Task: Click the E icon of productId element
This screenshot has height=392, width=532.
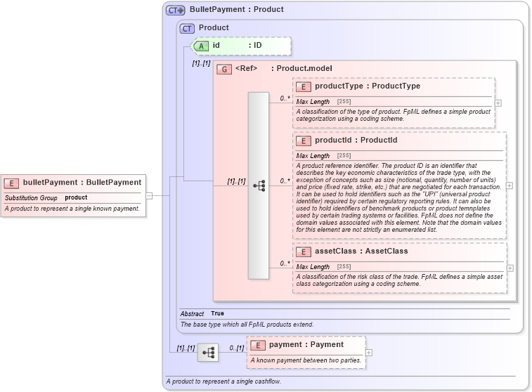Action: (304, 141)
